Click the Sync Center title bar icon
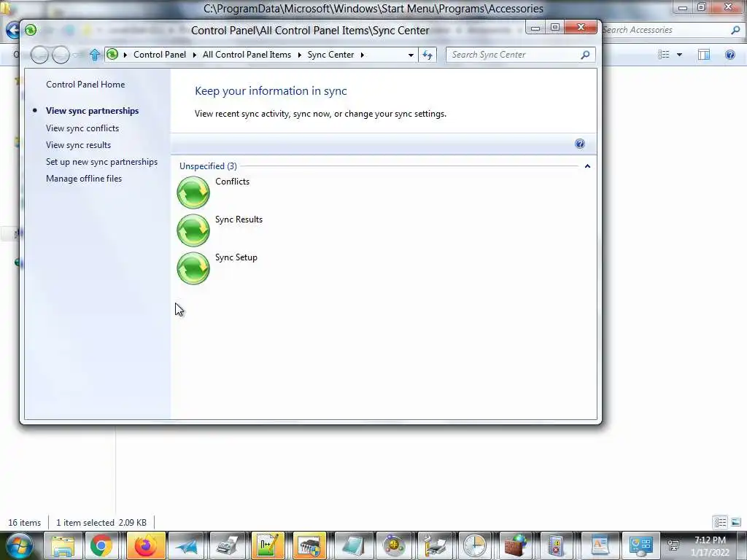 31,30
